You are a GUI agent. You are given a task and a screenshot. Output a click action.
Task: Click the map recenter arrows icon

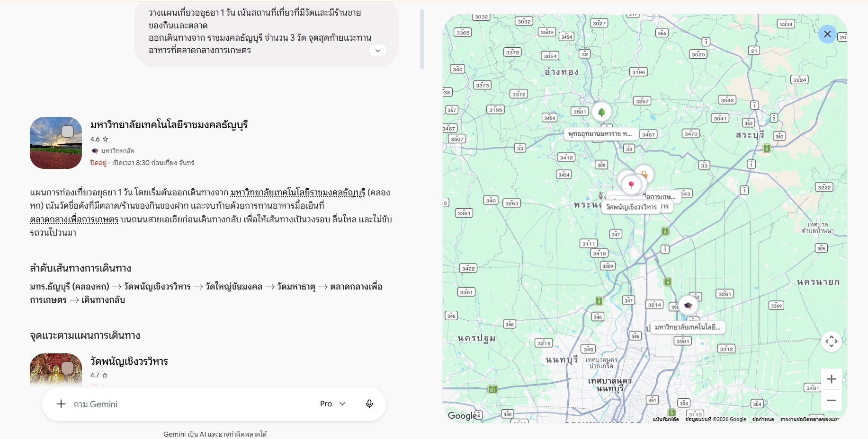[832, 341]
